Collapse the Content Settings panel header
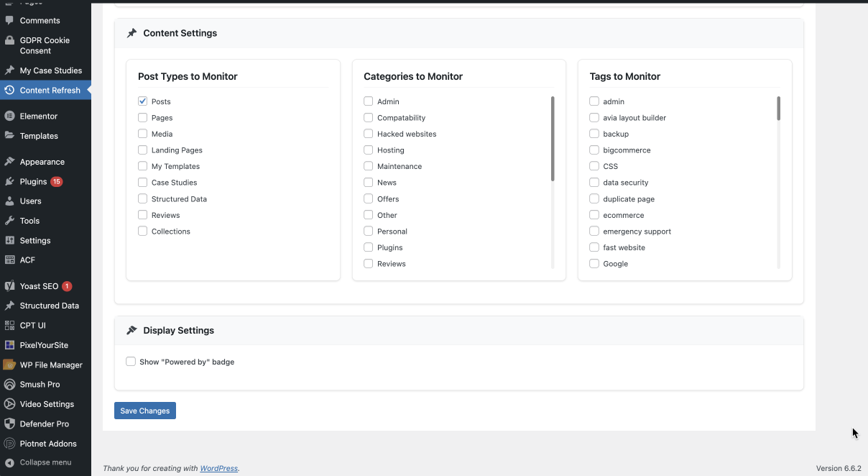Image resolution: width=868 pixels, height=476 pixels. 458,33
